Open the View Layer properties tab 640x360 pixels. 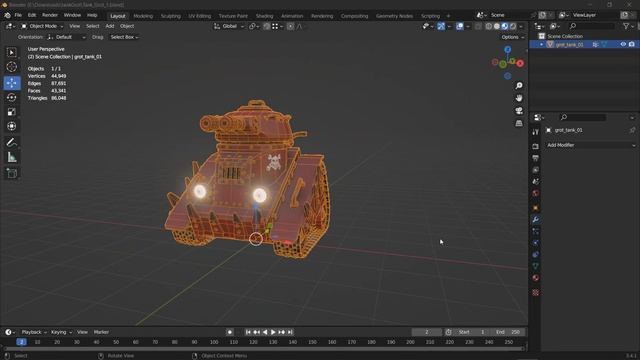tap(536, 169)
